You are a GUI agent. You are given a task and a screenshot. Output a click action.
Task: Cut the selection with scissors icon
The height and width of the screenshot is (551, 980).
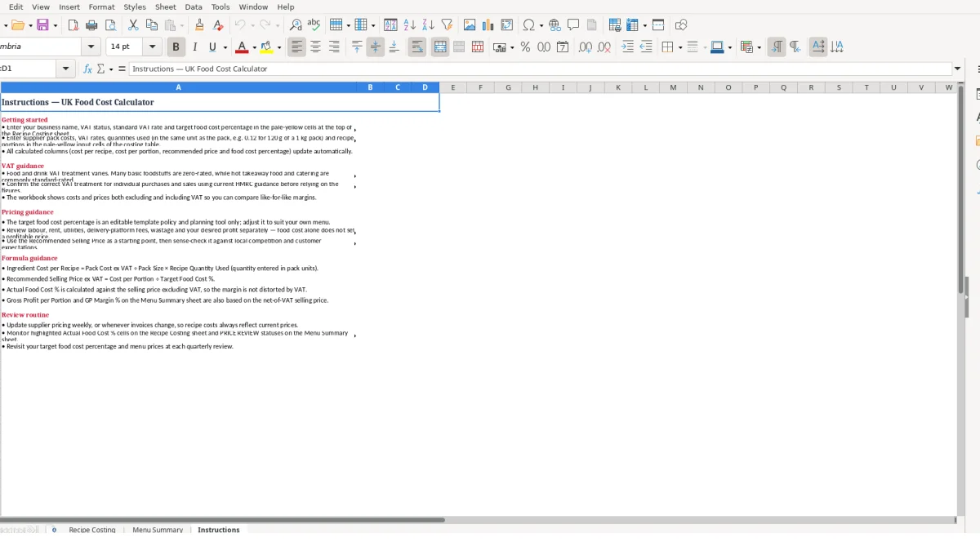click(133, 25)
